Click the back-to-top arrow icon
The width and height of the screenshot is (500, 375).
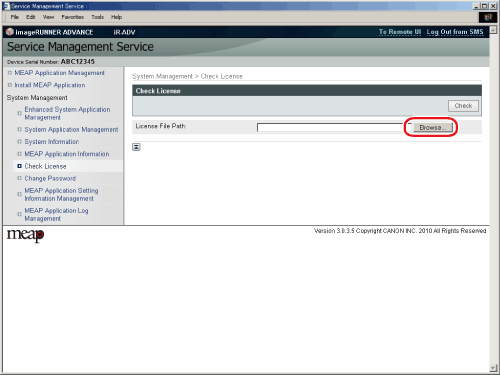136,147
